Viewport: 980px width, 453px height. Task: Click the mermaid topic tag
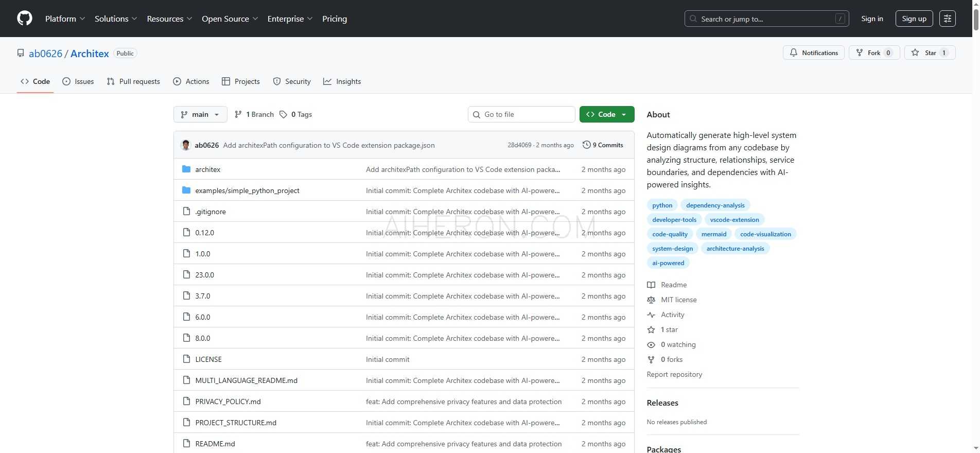[714, 234]
